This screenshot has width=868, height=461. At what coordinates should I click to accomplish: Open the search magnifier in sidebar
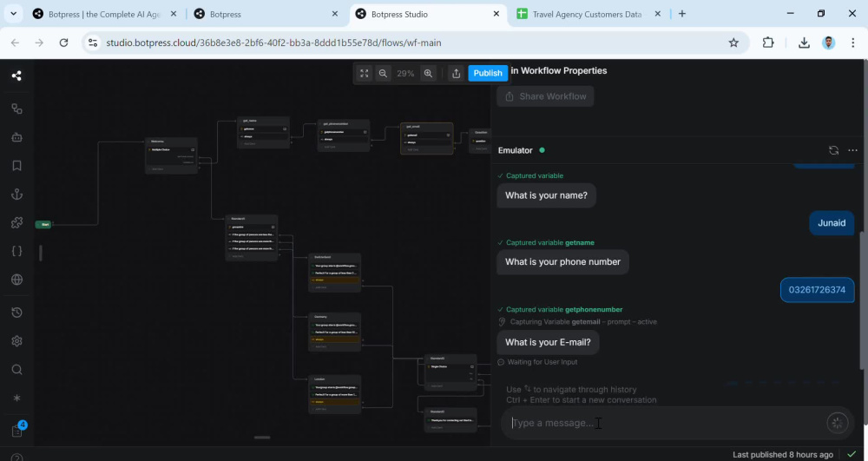click(16, 370)
